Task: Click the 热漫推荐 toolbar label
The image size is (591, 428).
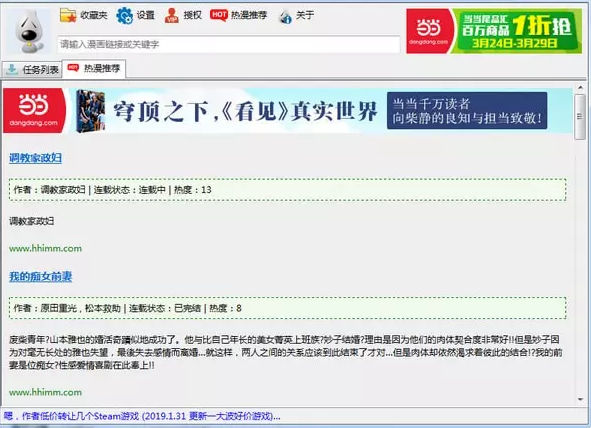Action: click(249, 15)
